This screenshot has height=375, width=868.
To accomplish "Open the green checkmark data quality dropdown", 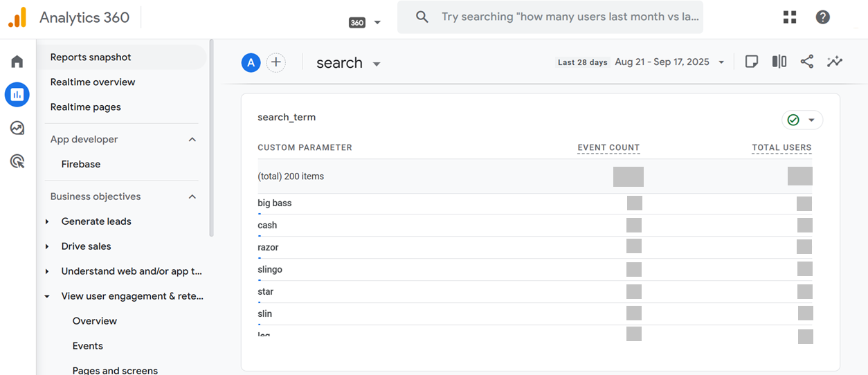I will [802, 120].
